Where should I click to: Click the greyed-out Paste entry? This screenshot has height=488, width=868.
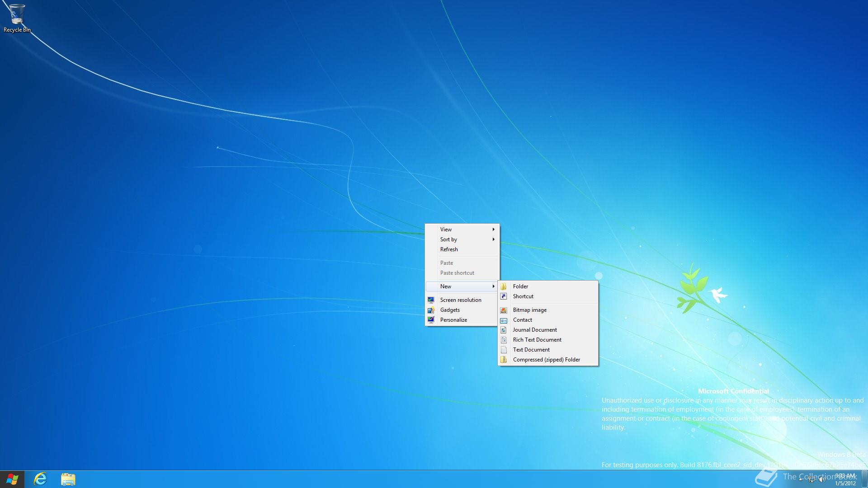click(x=462, y=263)
